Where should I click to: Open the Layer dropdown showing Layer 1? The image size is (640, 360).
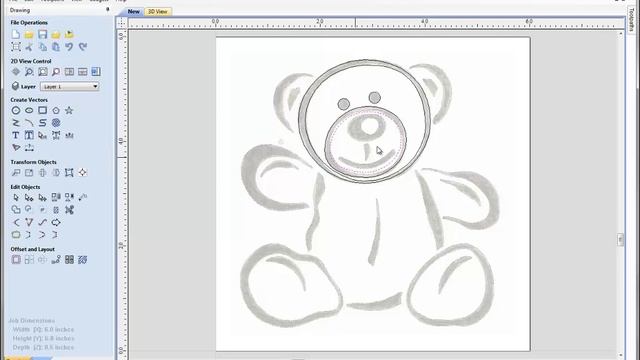coord(69,87)
